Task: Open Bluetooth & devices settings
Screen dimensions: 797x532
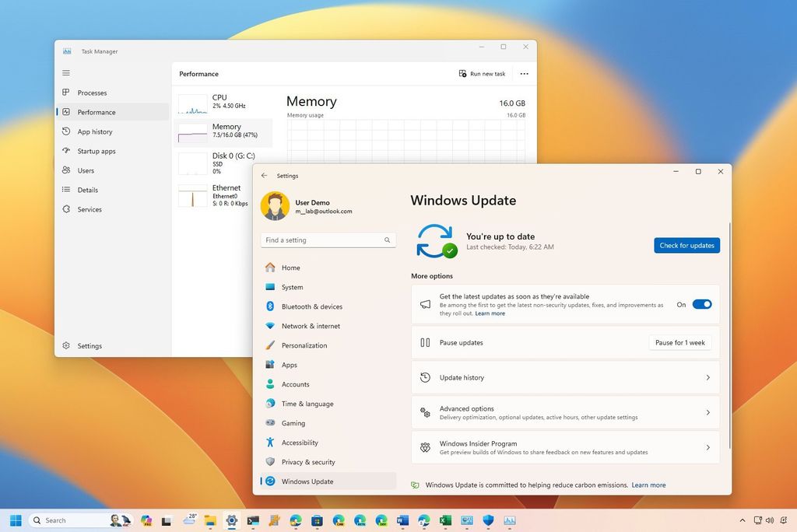Action: click(x=314, y=306)
